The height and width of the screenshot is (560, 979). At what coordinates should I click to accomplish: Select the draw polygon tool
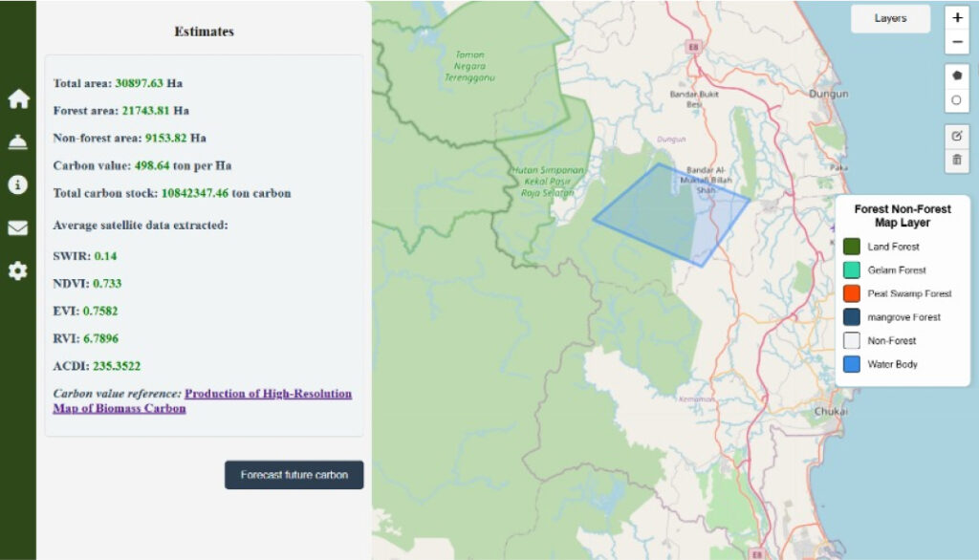click(956, 75)
